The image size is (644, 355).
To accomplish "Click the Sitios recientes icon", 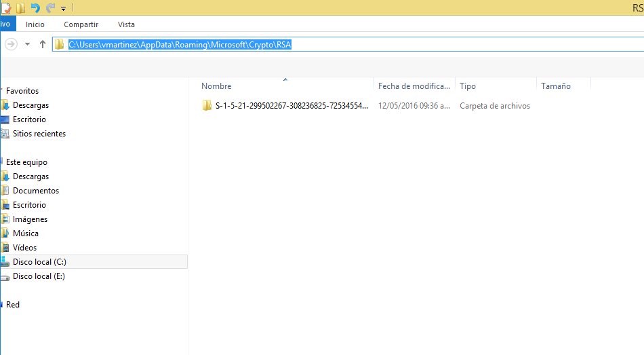I will pos(5,133).
